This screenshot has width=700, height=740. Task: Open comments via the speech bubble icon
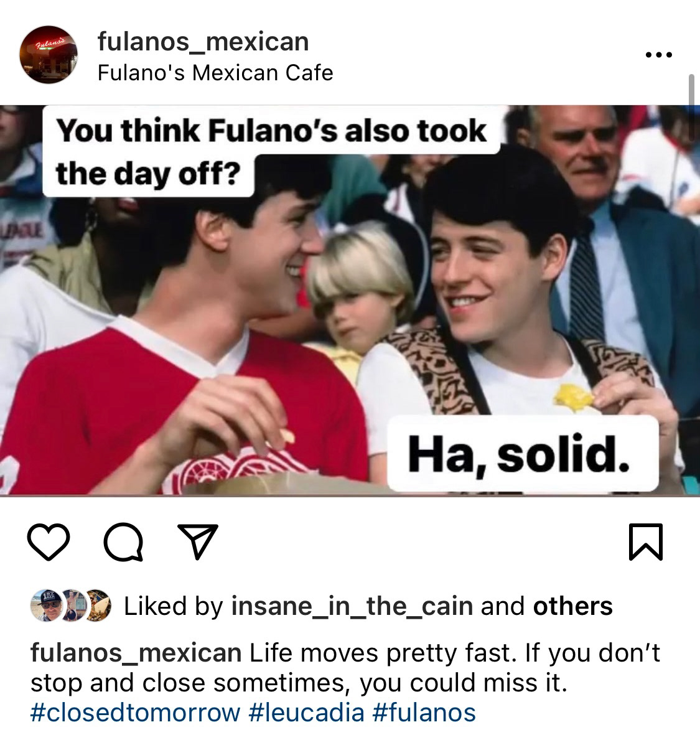click(123, 542)
